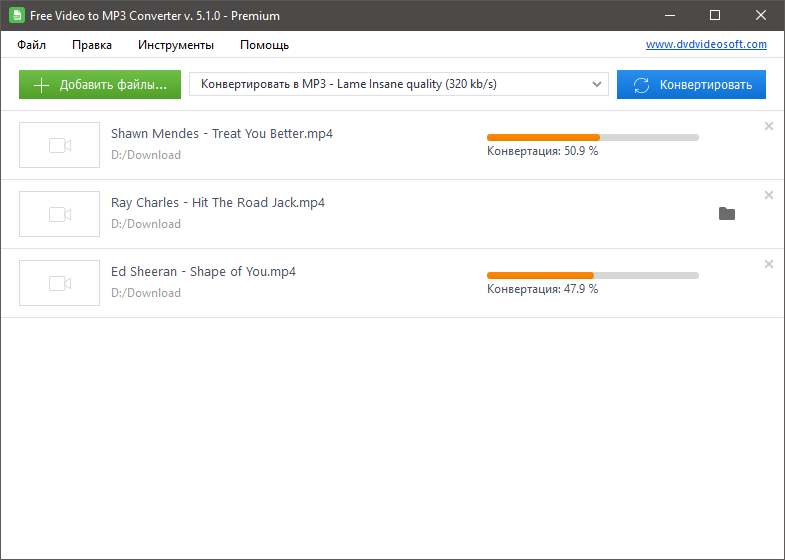Screen dimensions: 785x560
Task: Visit the www.dvdvideosoft.com link
Action: point(706,44)
